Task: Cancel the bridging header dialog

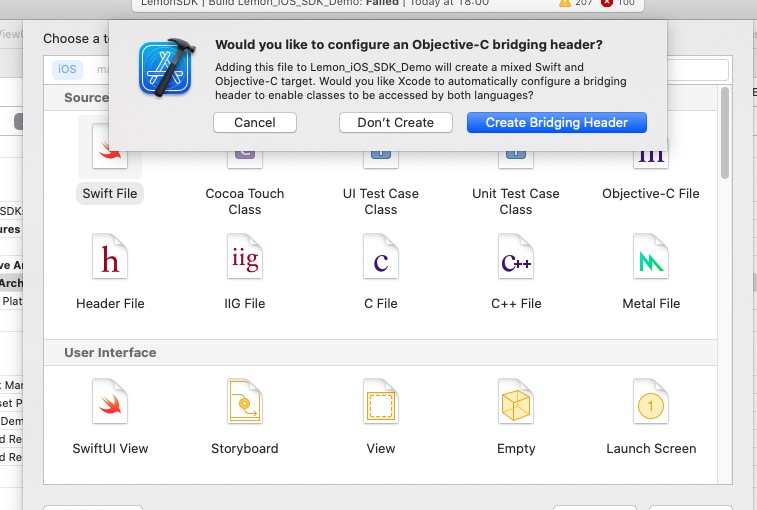Action: click(255, 123)
